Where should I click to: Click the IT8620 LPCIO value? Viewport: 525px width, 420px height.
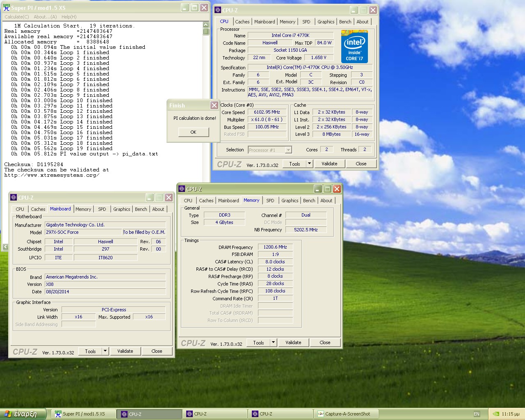105,258
